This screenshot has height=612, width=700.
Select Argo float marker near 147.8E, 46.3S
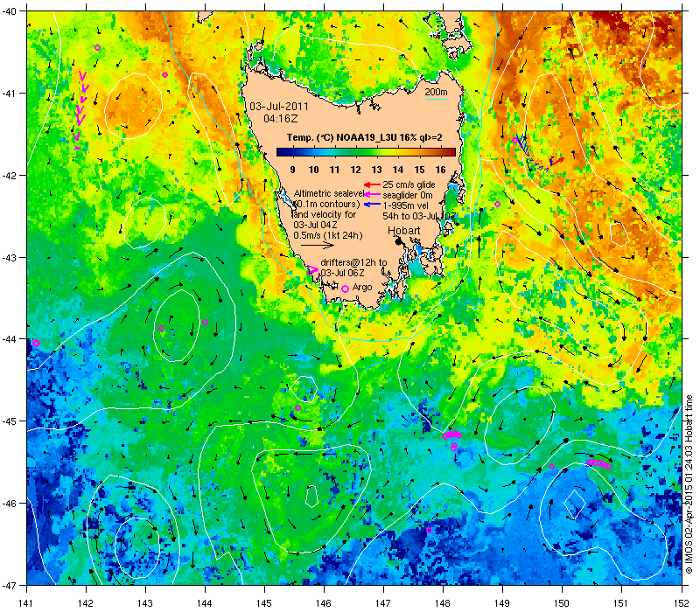pyautogui.click(x=429, y=530)
